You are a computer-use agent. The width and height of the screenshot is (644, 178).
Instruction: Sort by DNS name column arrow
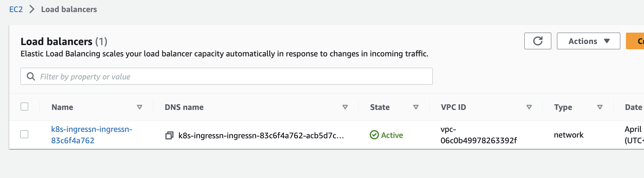[345, 107]
